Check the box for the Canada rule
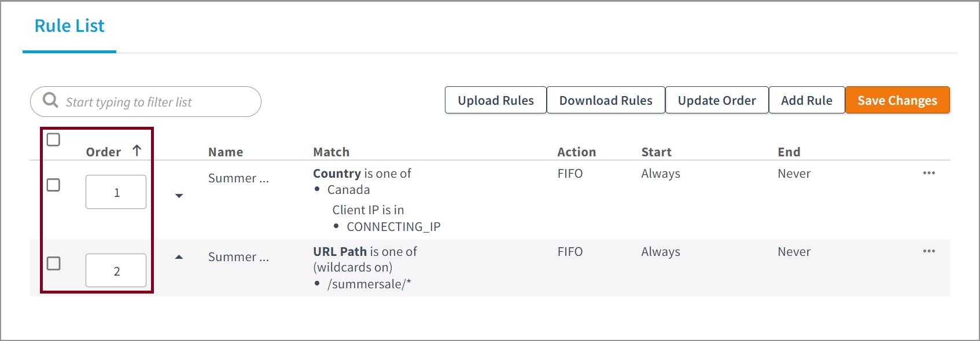 coord(53,185)
